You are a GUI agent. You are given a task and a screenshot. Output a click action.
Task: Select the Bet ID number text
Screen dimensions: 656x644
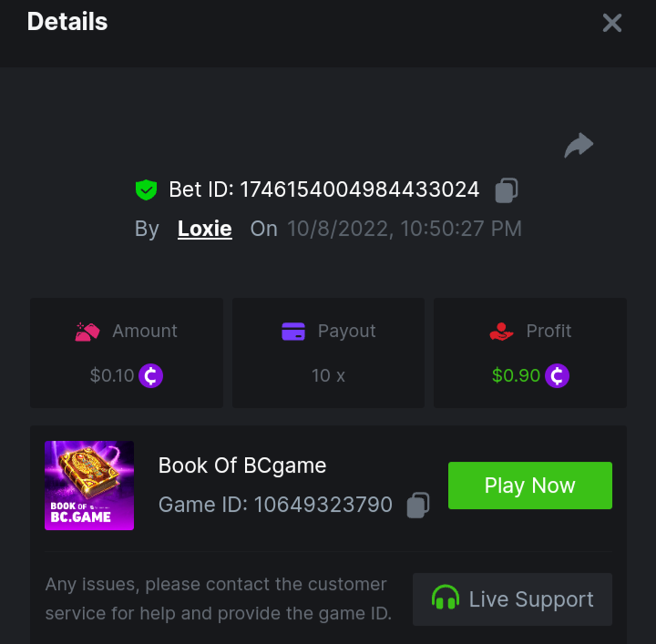tap(359, 189)
